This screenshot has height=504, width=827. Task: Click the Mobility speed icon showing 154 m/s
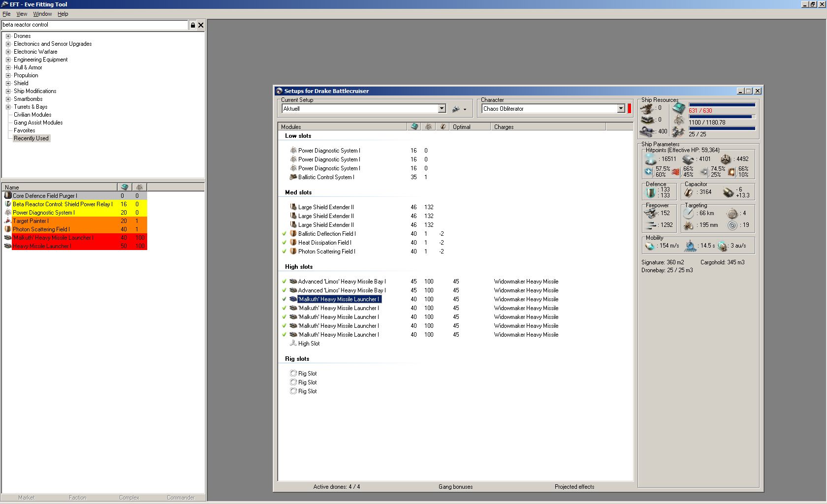pyautogui.click(x=650, y=246)
